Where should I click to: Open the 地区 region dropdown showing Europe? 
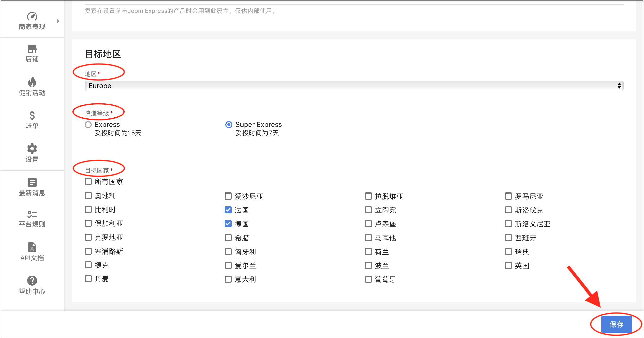point(354,86)
